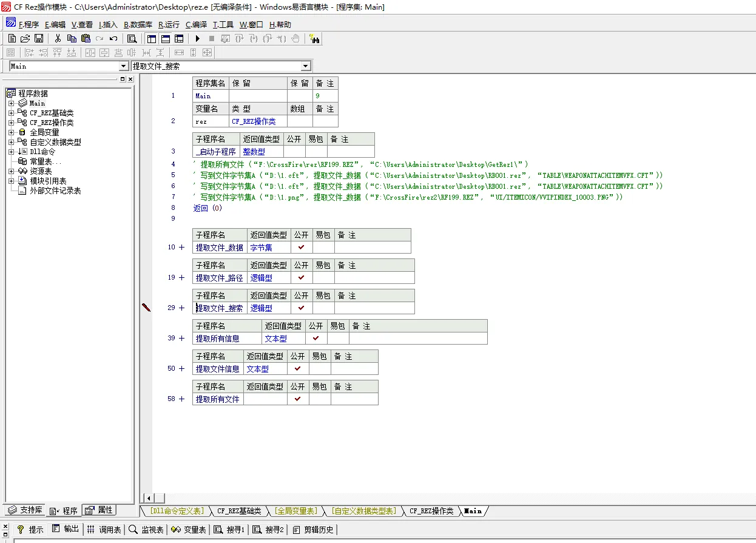Image resolution: width=756 pixels, height=543 pixels.
Task: Select 外部文件记录表 in the program tree
Action: (55, 191)
